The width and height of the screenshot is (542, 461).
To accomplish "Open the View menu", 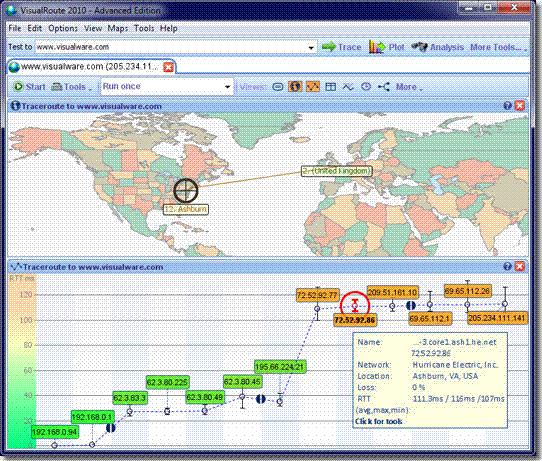I will pos(93,28).
